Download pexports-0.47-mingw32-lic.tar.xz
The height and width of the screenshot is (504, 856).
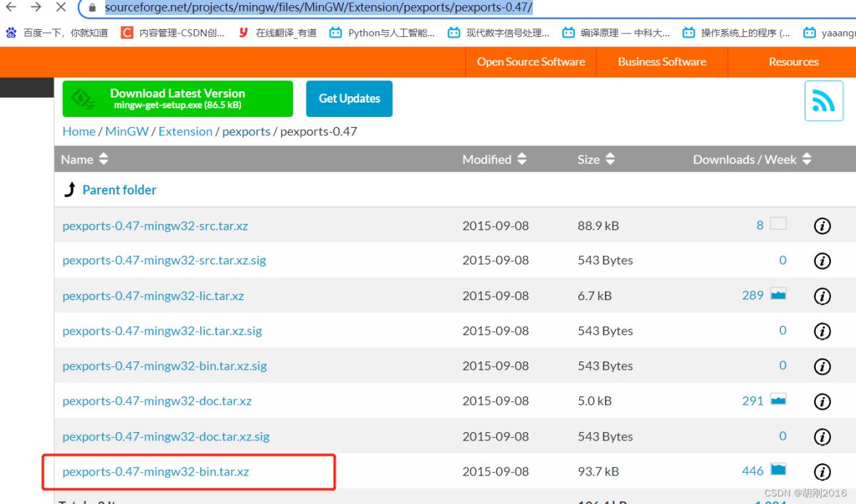pyautogui.click(x=153, y=296)
